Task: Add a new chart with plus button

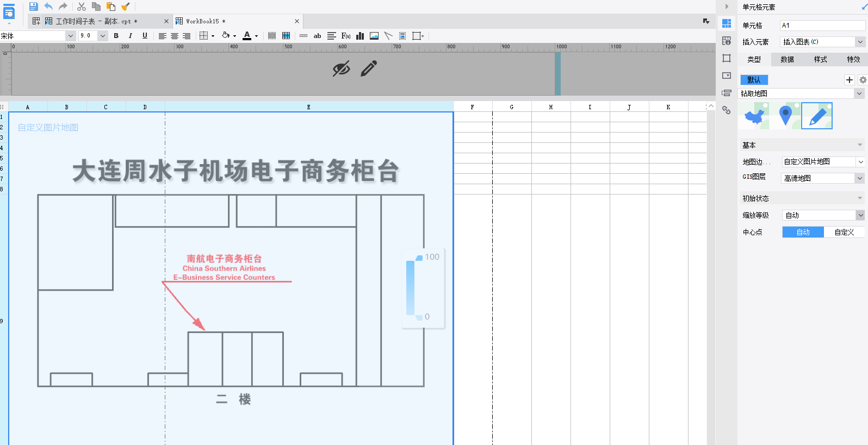Action: coord(850,80)
